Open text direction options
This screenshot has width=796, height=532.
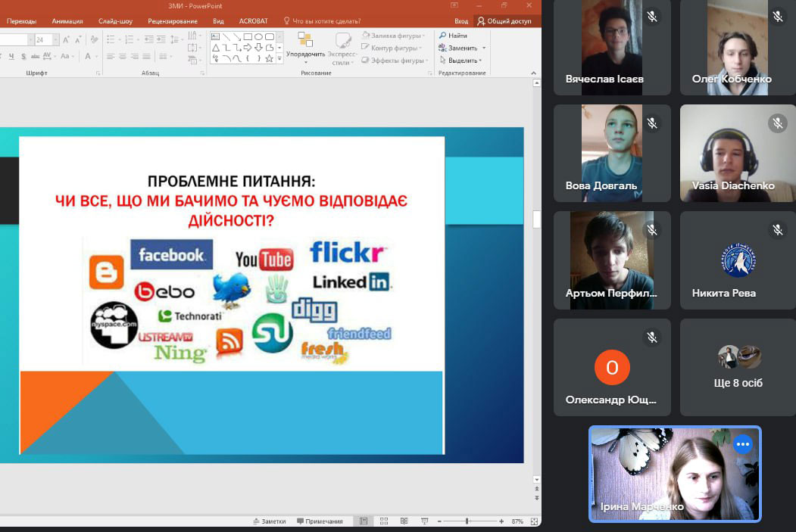(x=193, y=36)
